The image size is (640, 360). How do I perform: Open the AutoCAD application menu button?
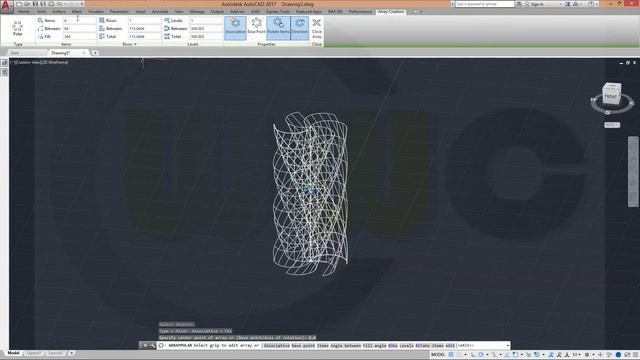(x=6, y=6)
